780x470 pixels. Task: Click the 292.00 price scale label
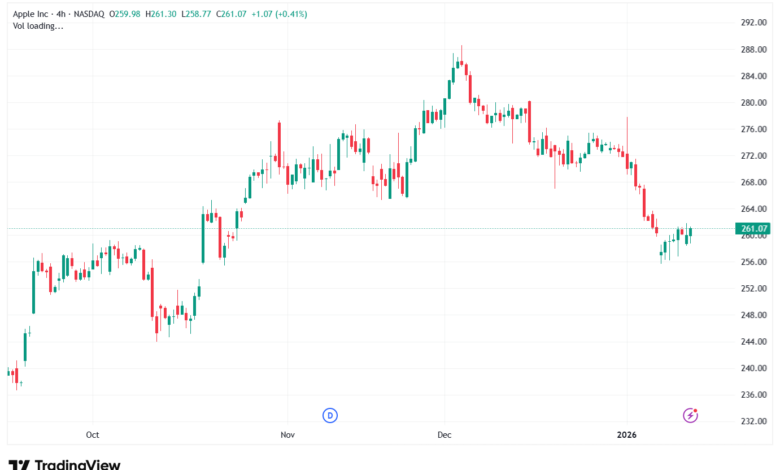[x=753, y=23]
